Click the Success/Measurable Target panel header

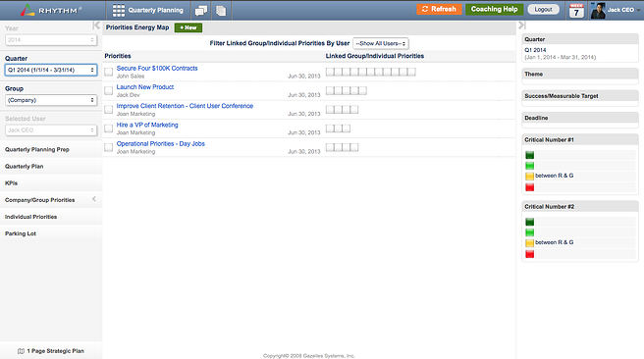coord(580,95)
